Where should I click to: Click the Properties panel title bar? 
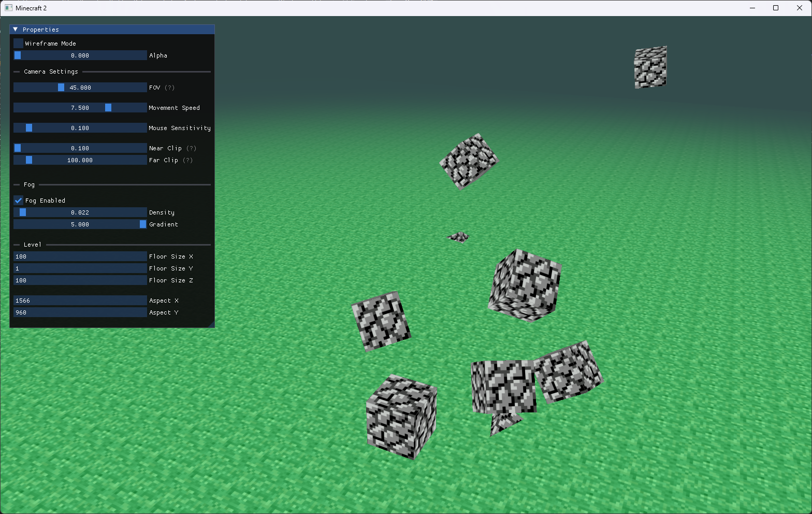[x=112, y=30]
